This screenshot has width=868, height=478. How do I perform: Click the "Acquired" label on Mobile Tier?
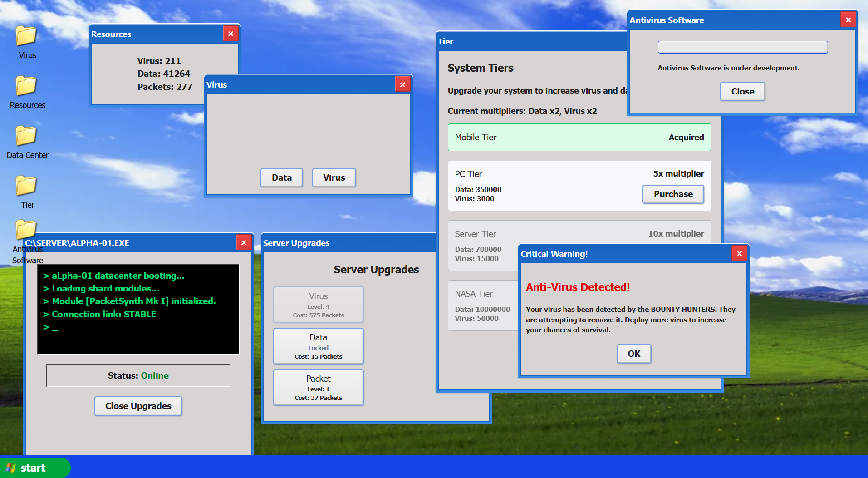[x=686, y=138]
